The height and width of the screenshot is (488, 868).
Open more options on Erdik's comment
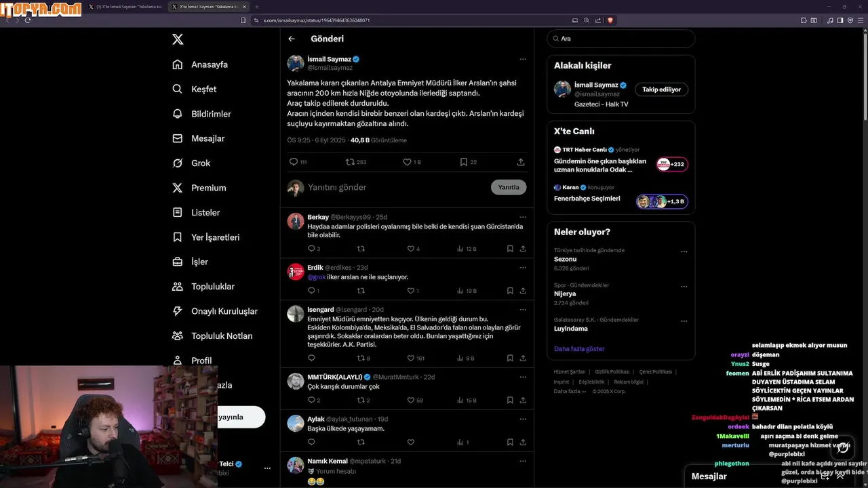523,267
